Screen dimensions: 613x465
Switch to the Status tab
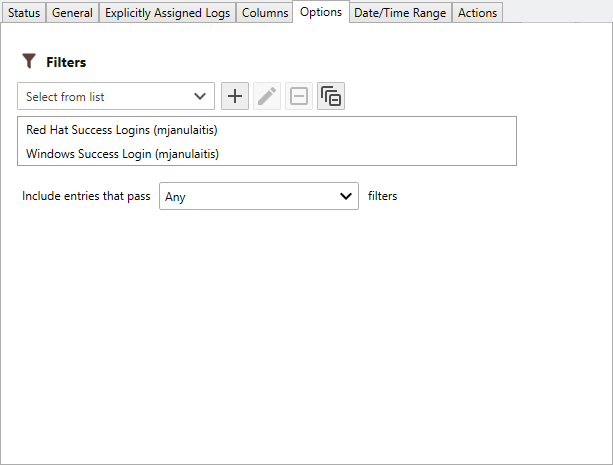pos(24,13)
